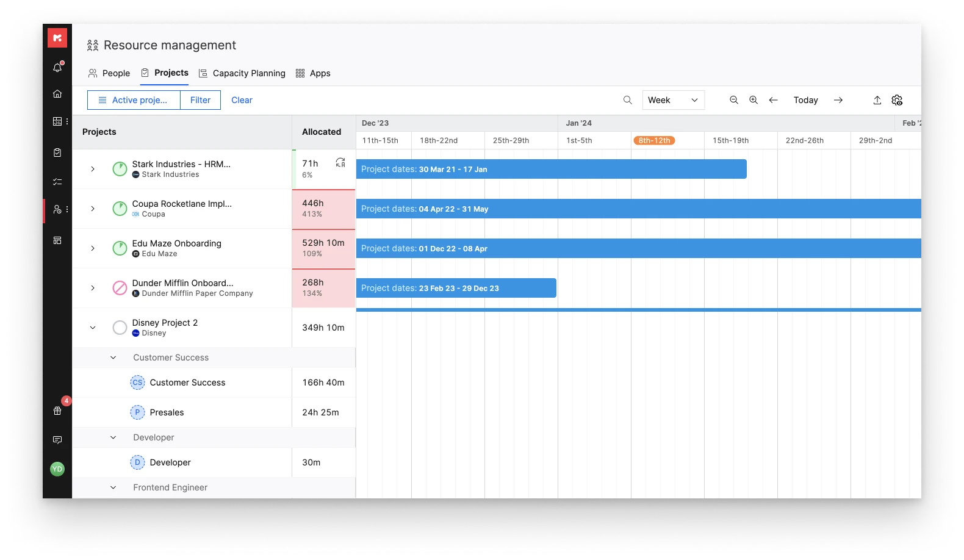Open the tasks checklist sidebar icon
The image size is (964, 560).
click(57, 182)
